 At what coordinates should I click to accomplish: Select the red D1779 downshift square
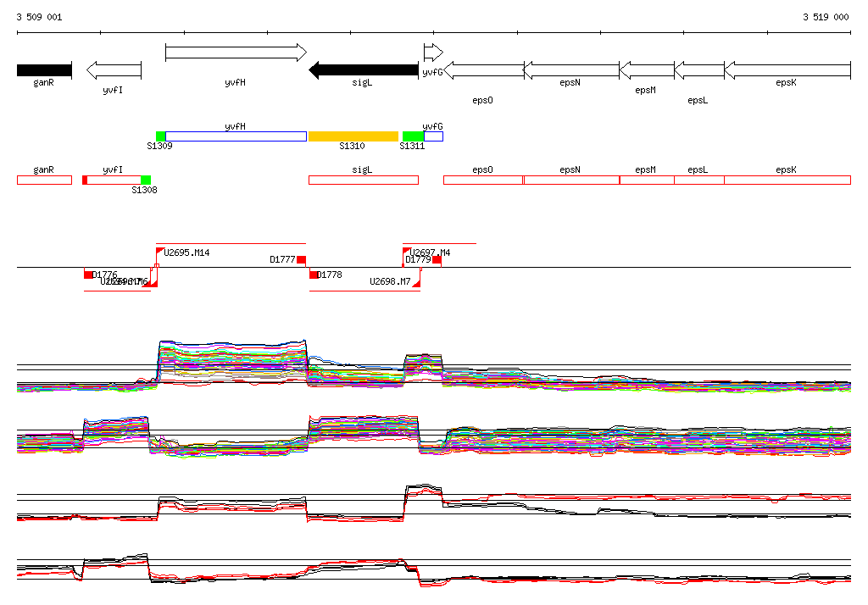coord(437,259)
